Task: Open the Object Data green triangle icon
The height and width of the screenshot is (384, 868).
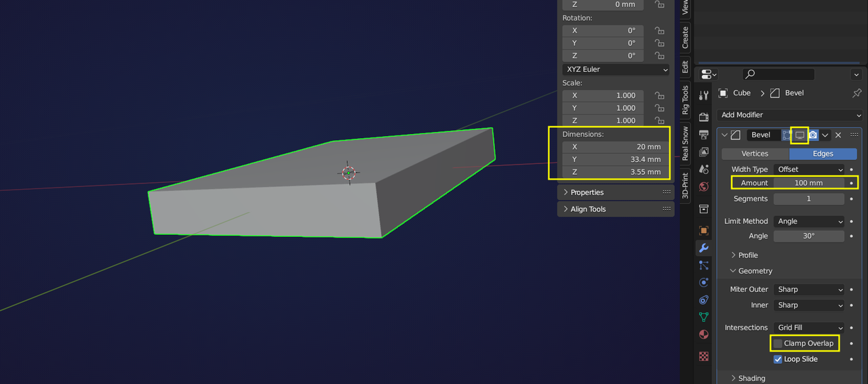Action: [704, 317]
